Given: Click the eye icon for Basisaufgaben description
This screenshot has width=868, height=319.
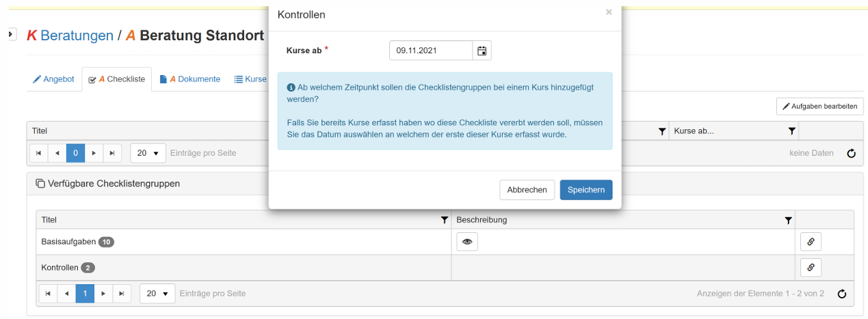Looking at the screenshot, I should (467, 242).
